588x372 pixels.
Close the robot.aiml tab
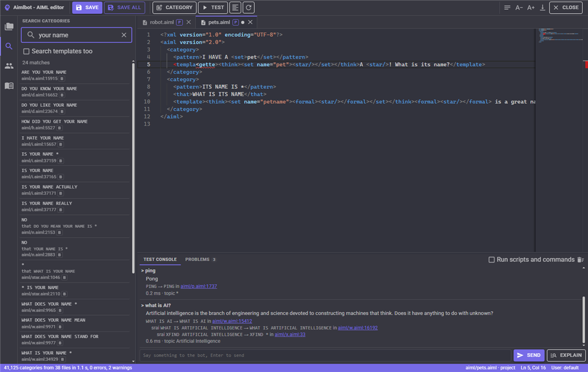click(188, 22)
